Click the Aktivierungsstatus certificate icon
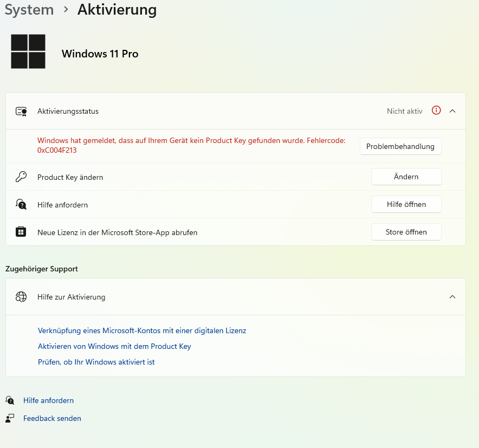 point(21,111)
